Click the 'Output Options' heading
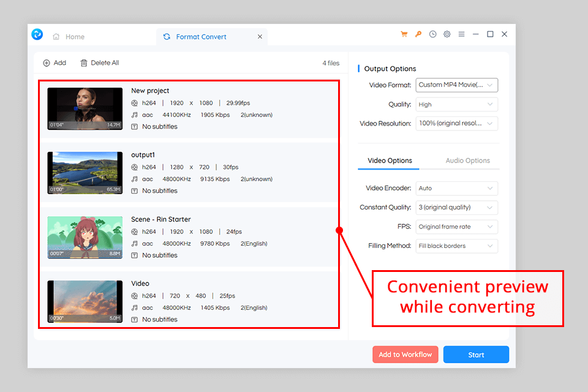Viewport: 588px width, 392px height. point(390,69)
